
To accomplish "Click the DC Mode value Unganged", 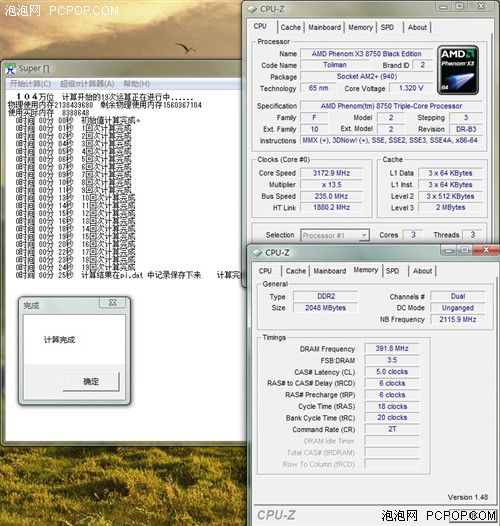I will (458, 308).
